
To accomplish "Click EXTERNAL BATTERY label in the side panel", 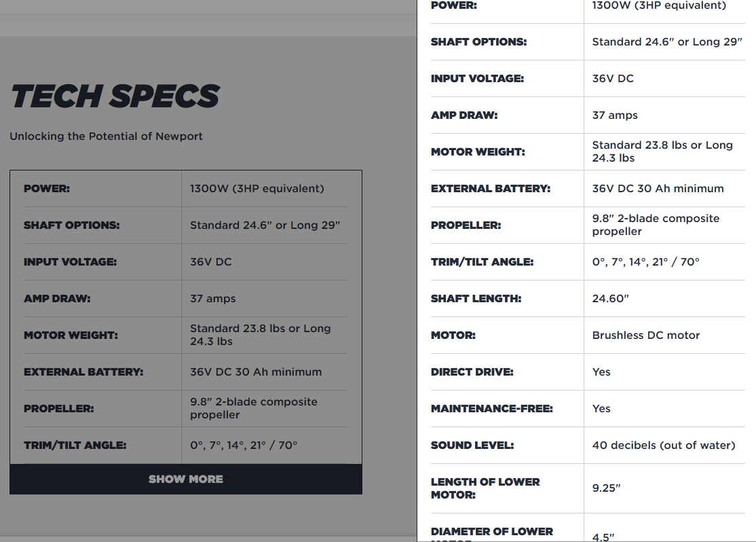I will 491,188.
